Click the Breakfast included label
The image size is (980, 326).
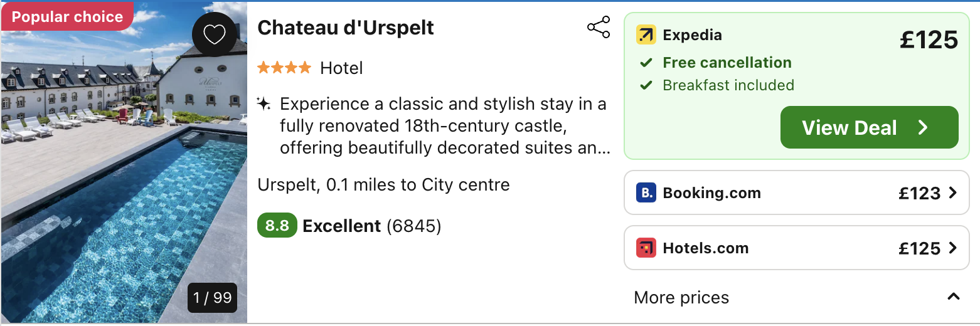click(x=728, y=85)
